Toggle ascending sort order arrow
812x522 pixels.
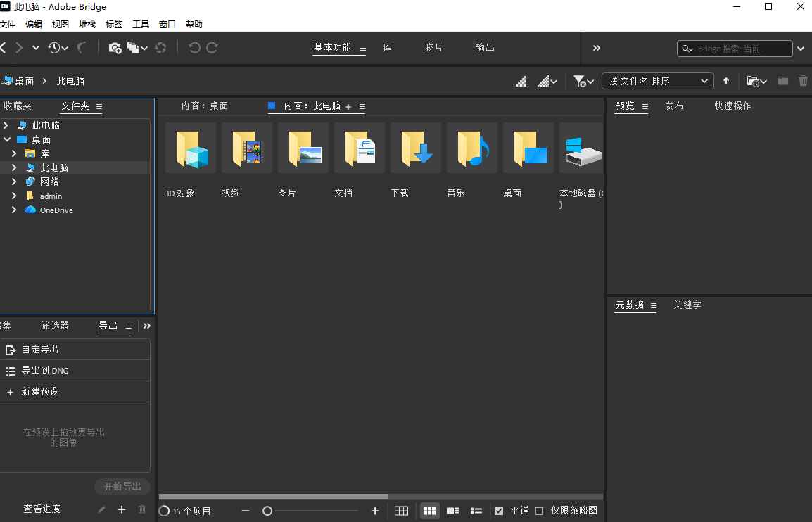pos(726,81)
